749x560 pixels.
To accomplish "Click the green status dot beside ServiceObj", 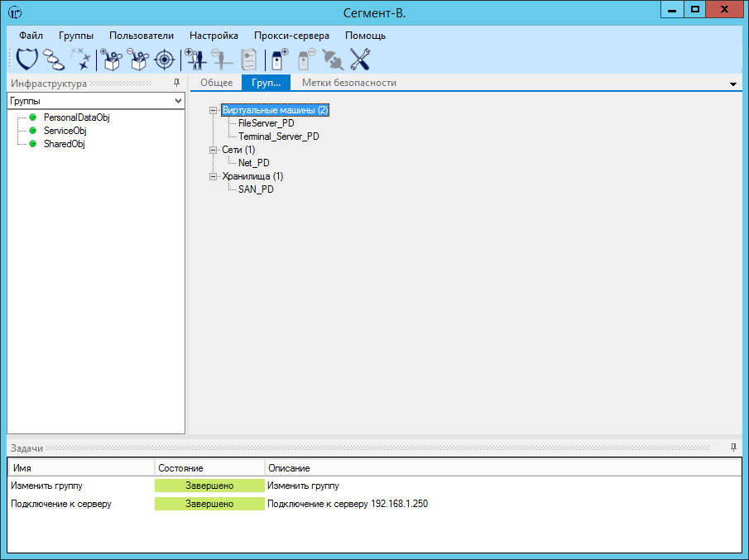I will [32, 131].
